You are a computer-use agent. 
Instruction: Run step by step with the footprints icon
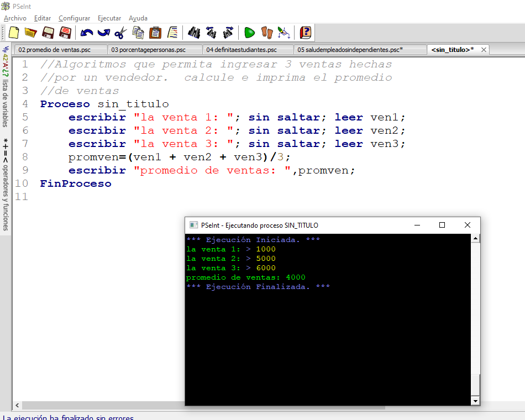[267, 33]
